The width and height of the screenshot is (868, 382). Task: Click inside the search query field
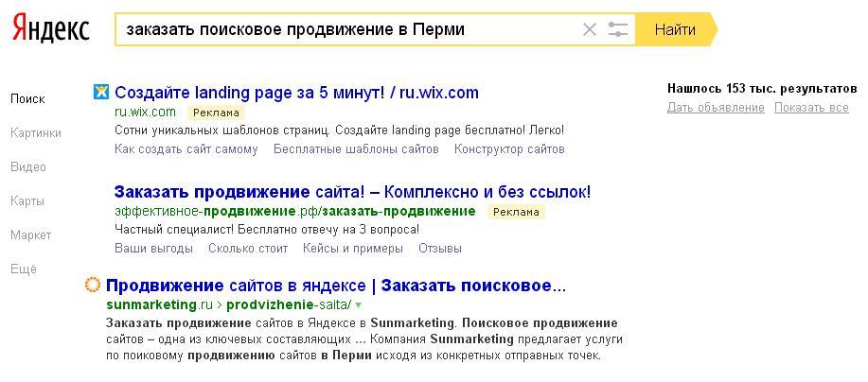point(341,29)
